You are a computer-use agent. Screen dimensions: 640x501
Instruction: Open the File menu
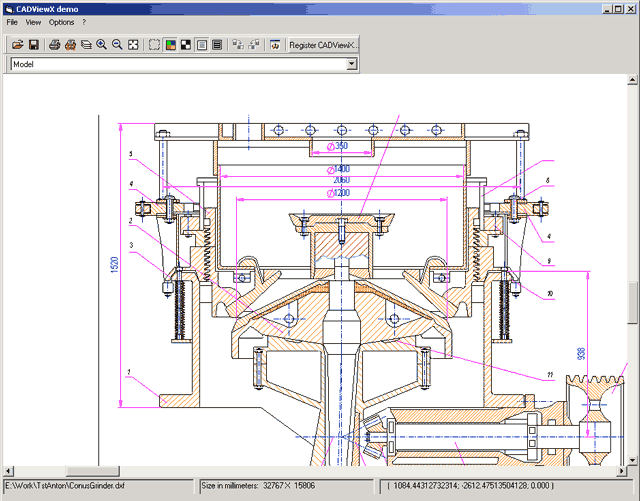point(12,22)
